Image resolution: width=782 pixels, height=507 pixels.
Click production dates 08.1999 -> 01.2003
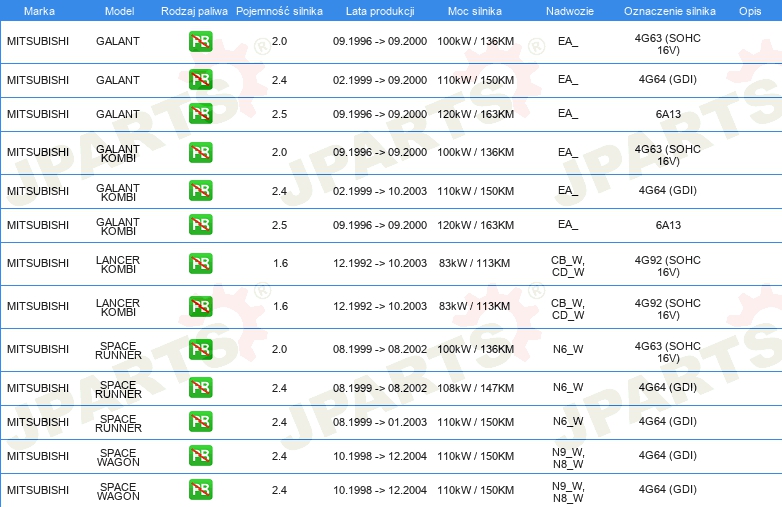[379, 422]
